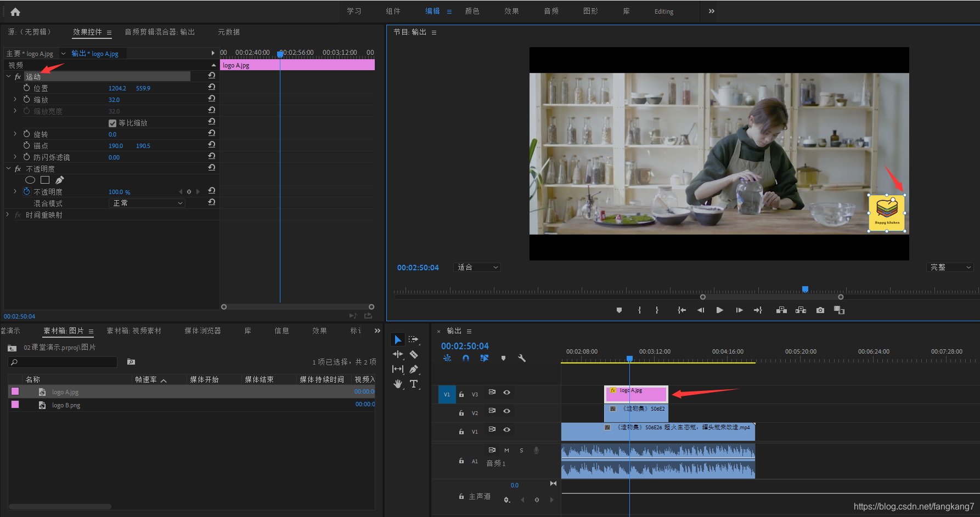Collapse the Motion effect group
The image size is (980, 517).
[8, 76]
